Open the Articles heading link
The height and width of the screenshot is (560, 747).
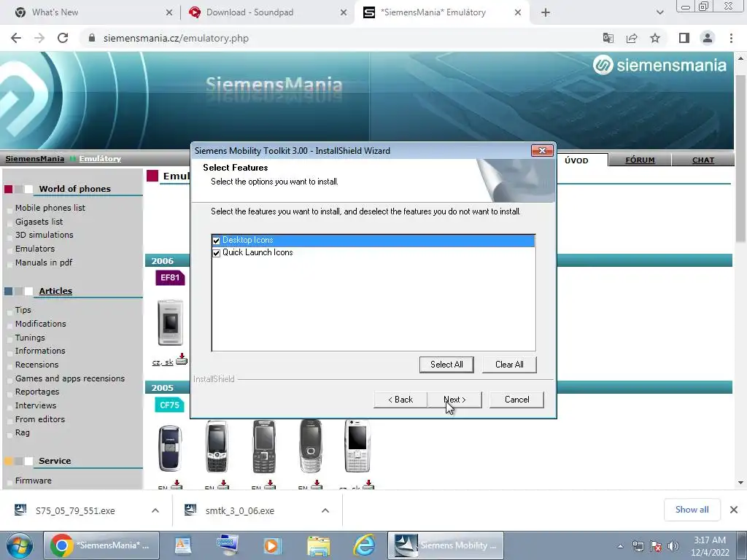[55, 291]
